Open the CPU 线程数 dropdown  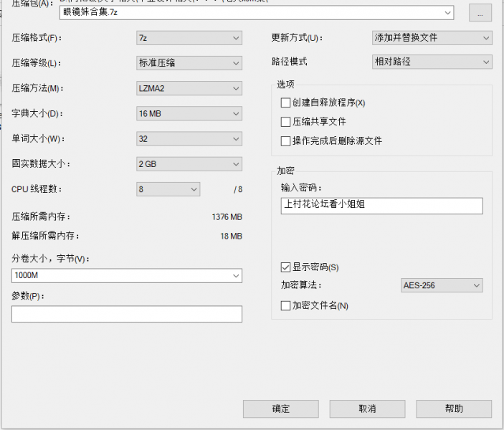tap(168, 189)
